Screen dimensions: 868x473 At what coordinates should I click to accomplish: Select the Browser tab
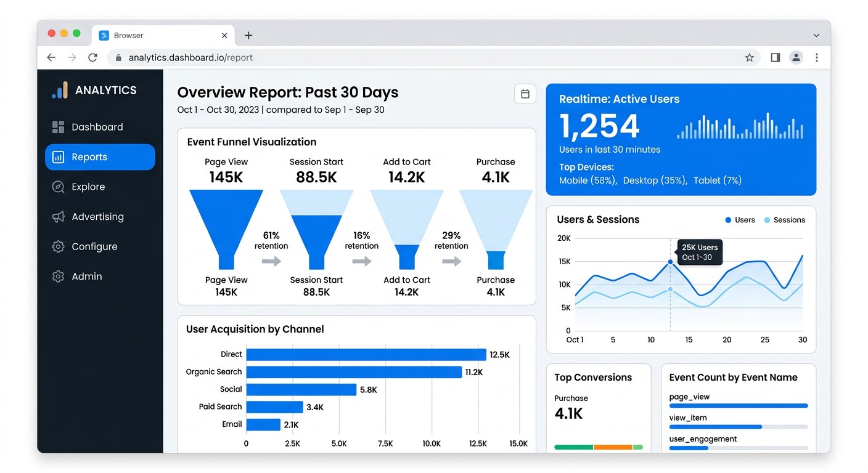tap(163, 36)
